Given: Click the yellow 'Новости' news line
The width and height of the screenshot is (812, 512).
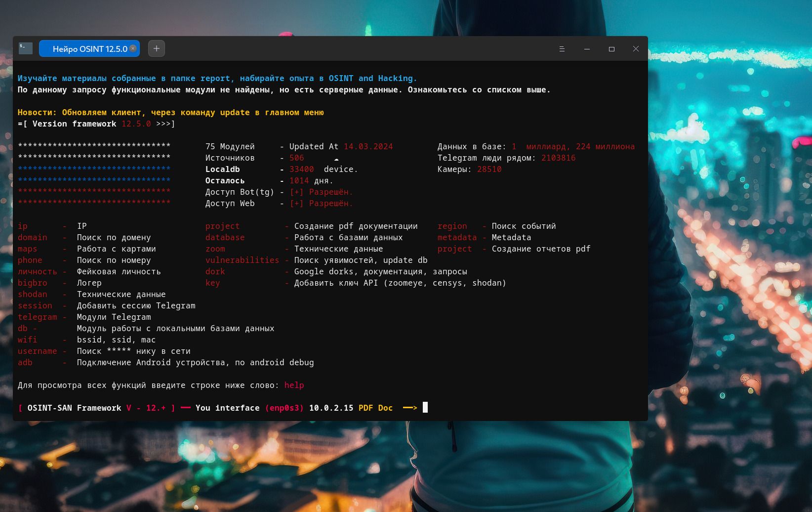Looking at the screenshot, I should point(171,112).
